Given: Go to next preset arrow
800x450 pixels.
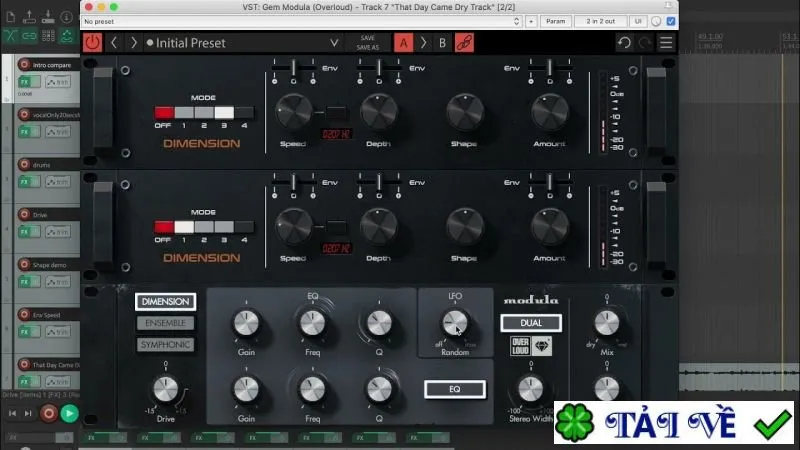Looking at the screenshot, I should [133, 43].
